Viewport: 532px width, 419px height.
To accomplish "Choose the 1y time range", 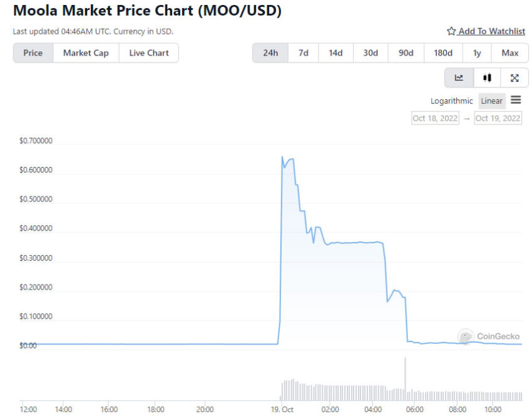I will (477, 53).
